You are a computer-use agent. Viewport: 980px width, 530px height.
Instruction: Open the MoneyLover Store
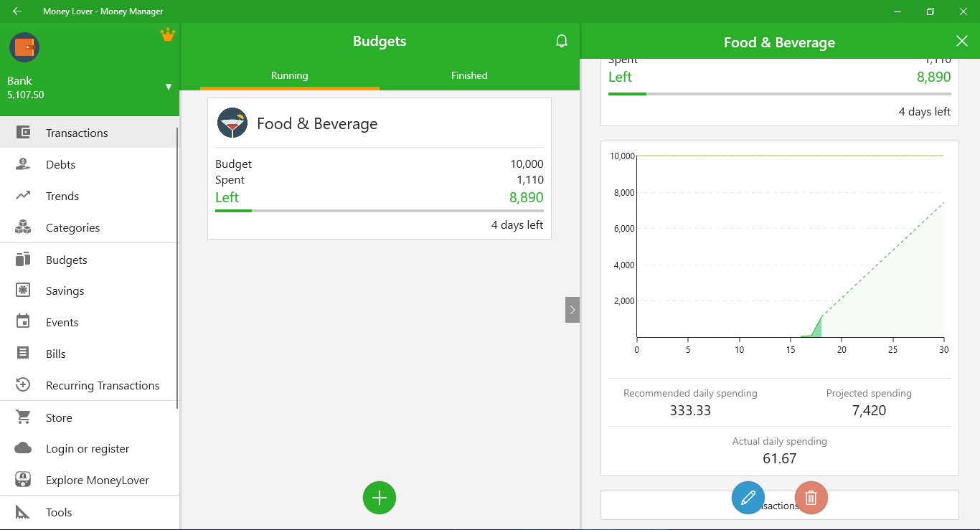pyautogui.click(x=60, y=417)
